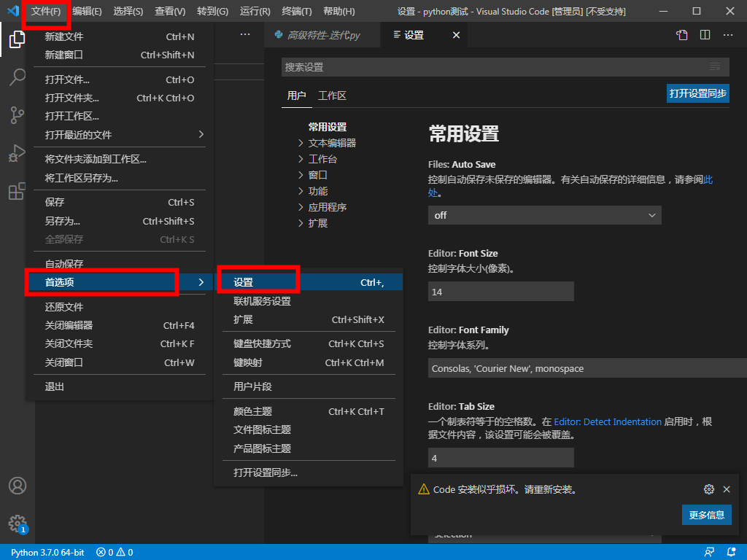Viewport: 747px width, 560px height.
Task: Toggle 自动保存 in the File menu
Action: pos(120,264)
